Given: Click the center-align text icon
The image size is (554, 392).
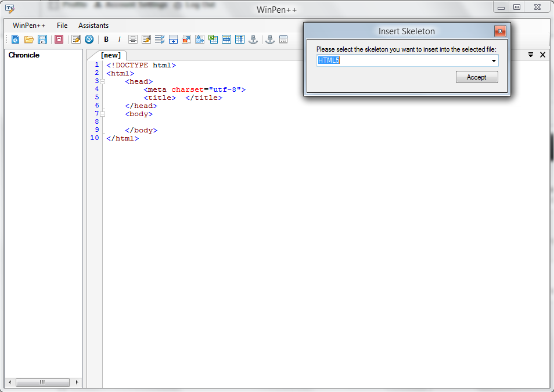Looking at the screenshot, I should 133,39.
